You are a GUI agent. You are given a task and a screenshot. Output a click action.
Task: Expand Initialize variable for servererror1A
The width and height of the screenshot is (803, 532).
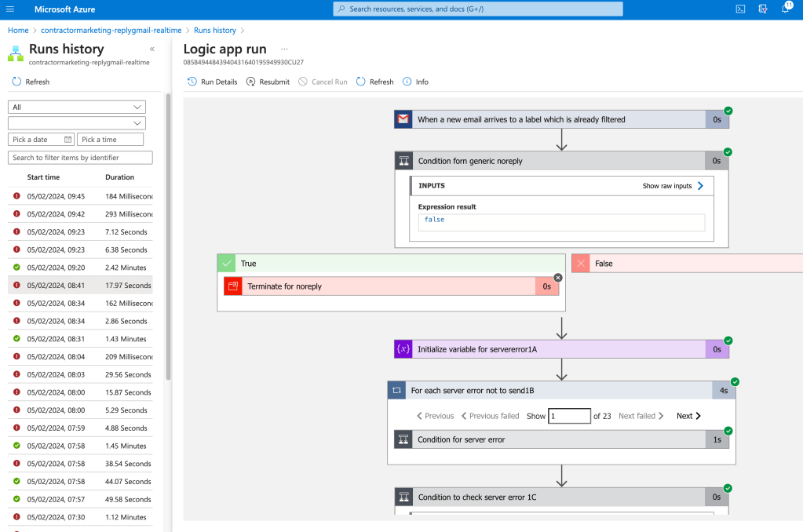[x=561, y=349]
